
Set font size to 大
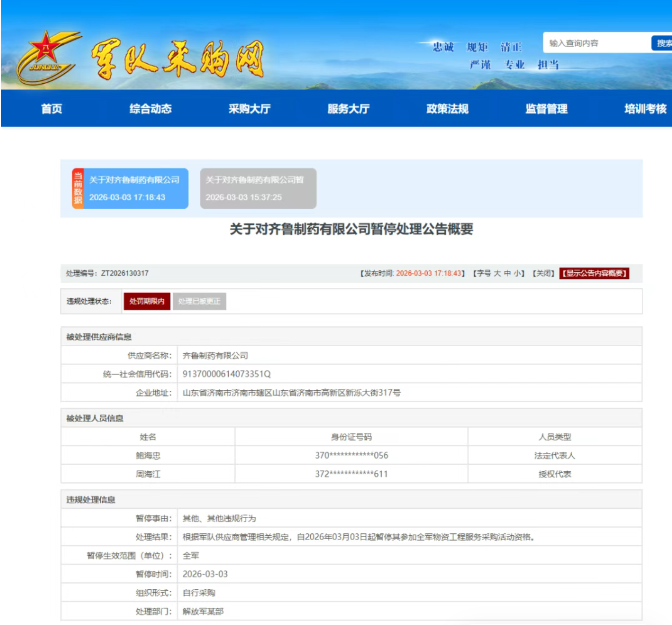497,273
